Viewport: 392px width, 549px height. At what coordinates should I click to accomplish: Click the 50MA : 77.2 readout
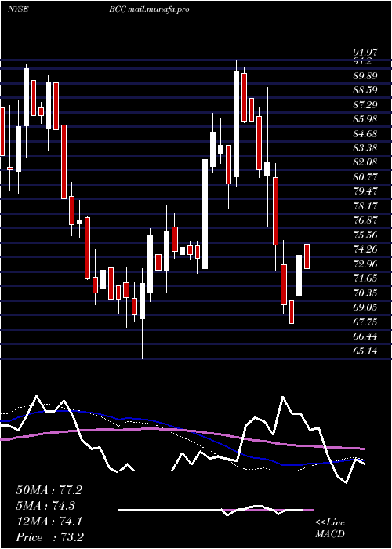pos(49,490)
